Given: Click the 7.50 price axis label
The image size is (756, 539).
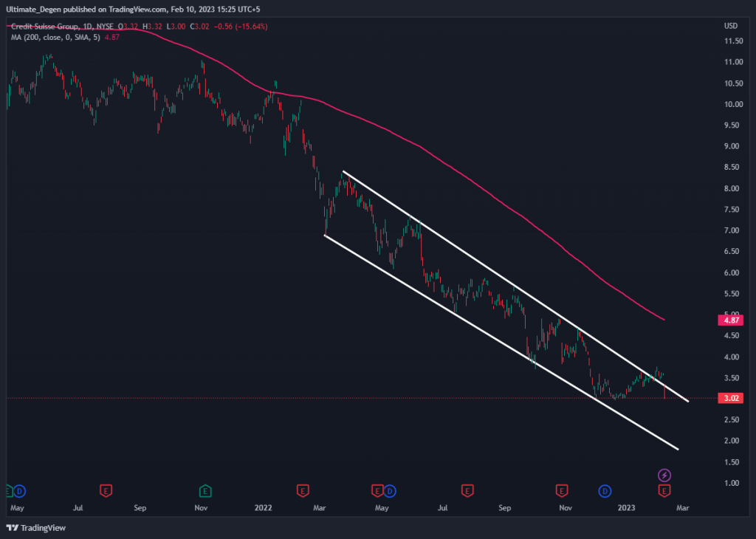Looking at the screenshot, I should click(732, 209).
